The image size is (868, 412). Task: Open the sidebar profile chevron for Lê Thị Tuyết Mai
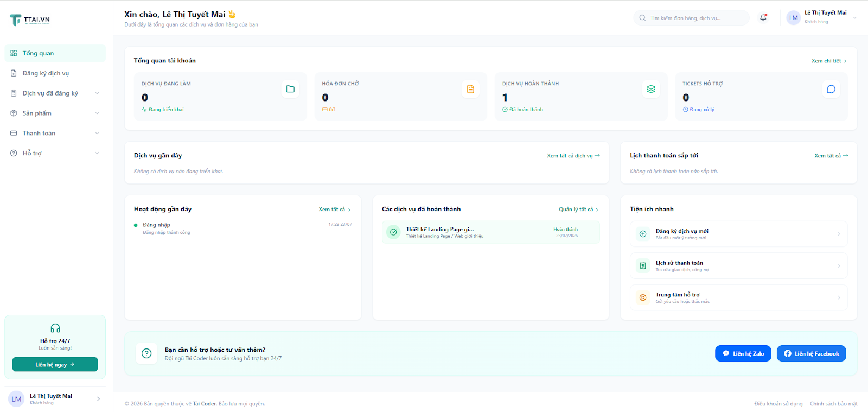tap(98, 399)
